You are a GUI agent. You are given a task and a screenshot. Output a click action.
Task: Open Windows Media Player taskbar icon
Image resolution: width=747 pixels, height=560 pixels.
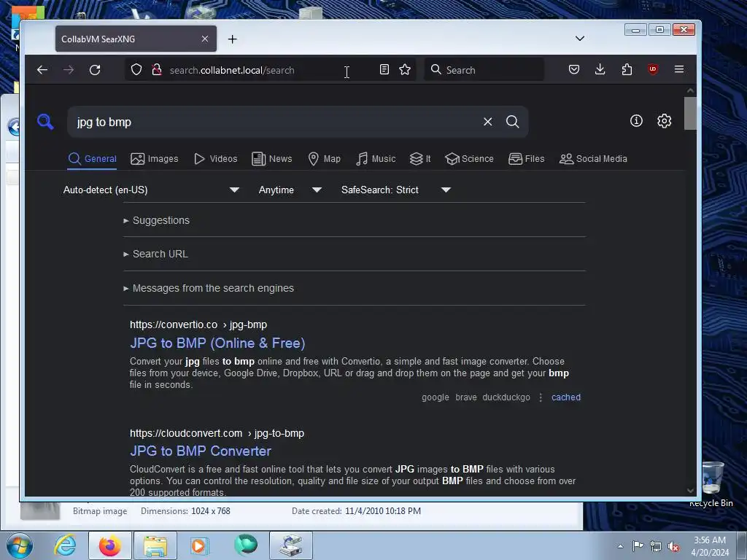[201, 545]
